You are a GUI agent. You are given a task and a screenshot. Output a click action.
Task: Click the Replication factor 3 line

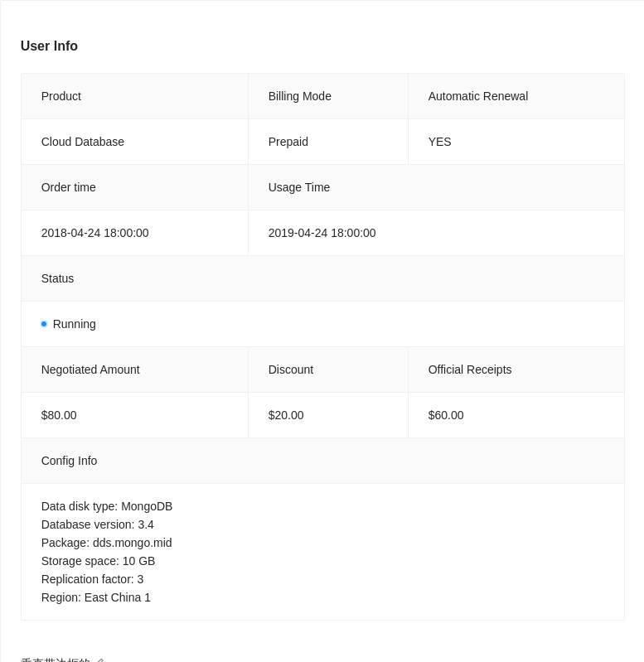(92, 579)
